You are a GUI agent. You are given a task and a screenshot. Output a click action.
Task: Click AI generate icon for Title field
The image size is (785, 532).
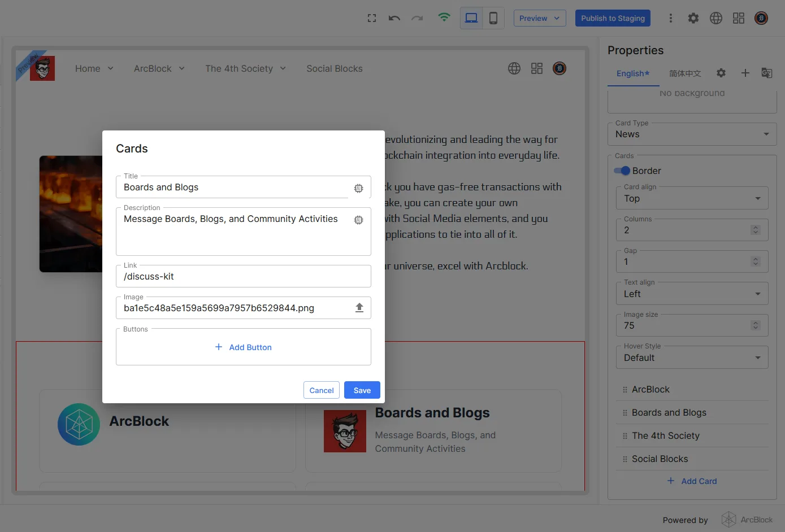(359, 188)
